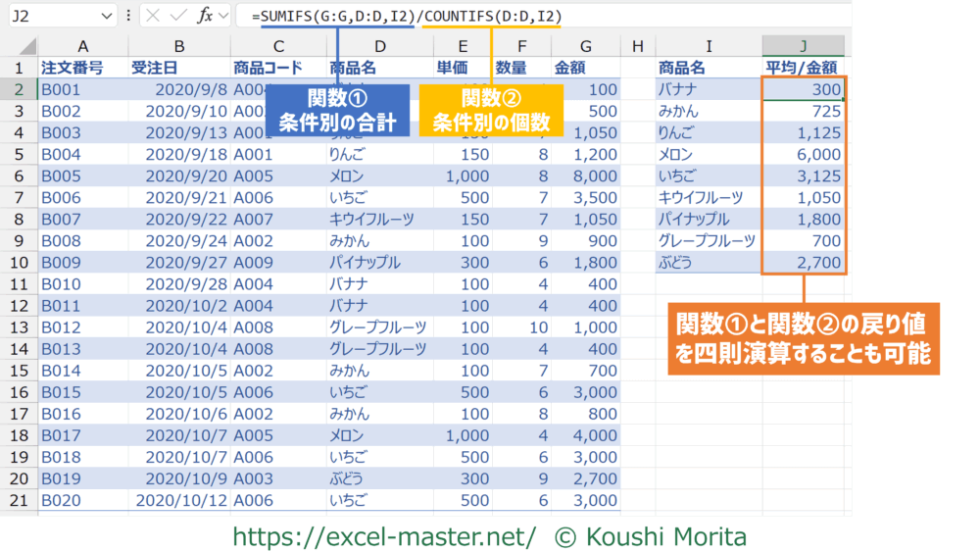The width and height of the screenshot is (980, 552).
Task: Open the Name Box dropdown arrow
Action: click(106, 17)
